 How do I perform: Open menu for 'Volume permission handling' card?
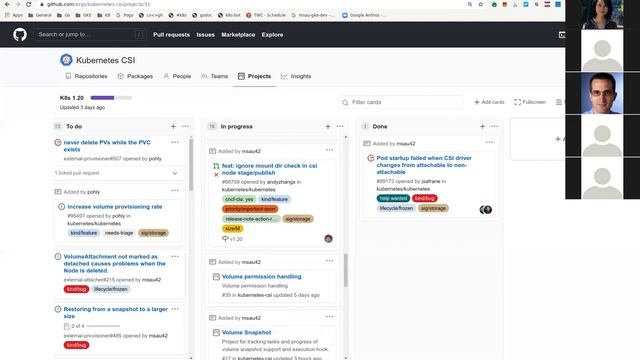click(329, 261)
